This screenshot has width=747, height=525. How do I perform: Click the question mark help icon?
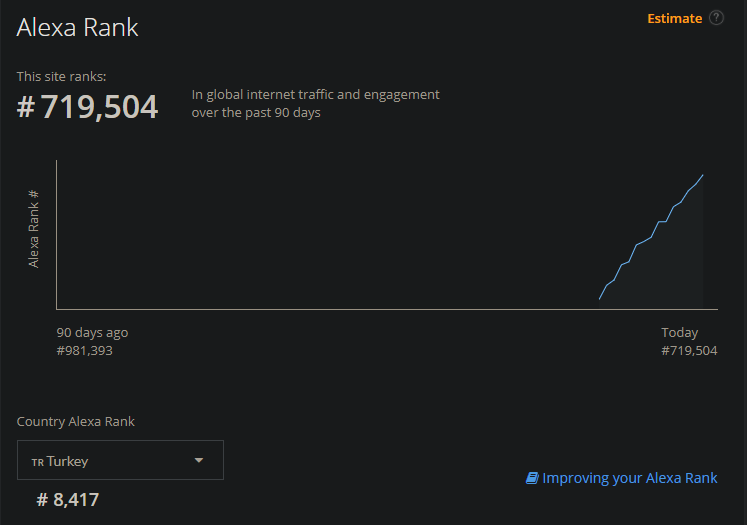point(716,18)
